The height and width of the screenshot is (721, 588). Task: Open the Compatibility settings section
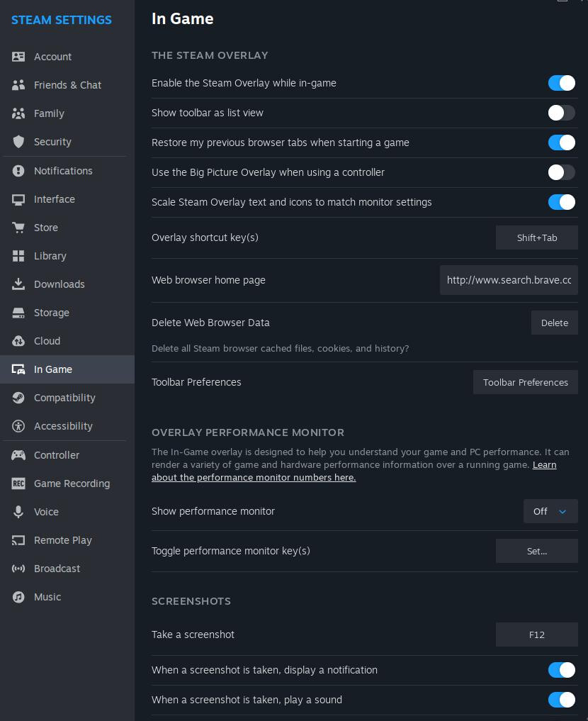point(64,398)
